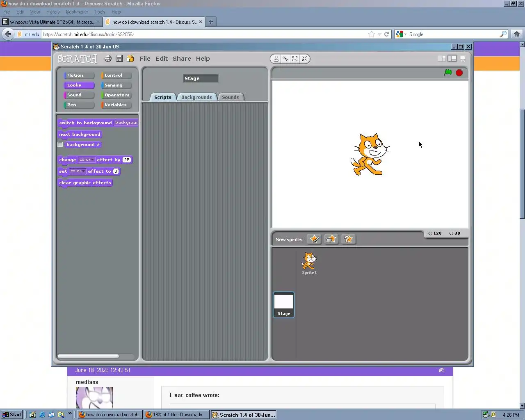Switch to the Backgrounds tab
Screen dimensions: 525x420
click(196, 97)
